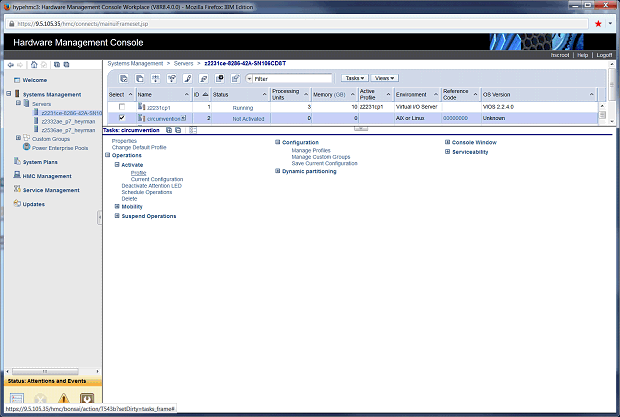Click the Export Data toolbar icon
The height and width of the screenshot is (417, 620).
click(235, 79)
